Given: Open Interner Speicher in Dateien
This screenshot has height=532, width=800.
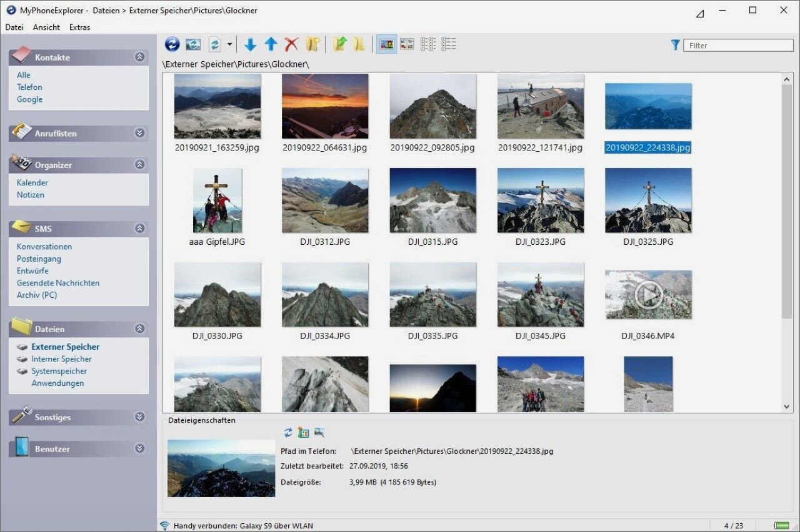Looking at the screenshot, I should [61, 359].
